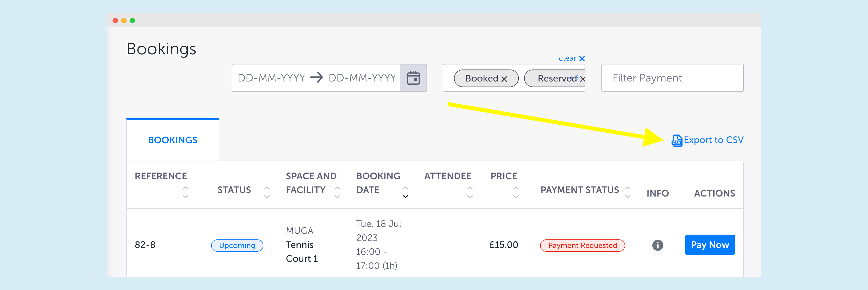The height and width of the screenshot is (290, 868).
Task: Remove the Booked filter chip
Action: 504,79
